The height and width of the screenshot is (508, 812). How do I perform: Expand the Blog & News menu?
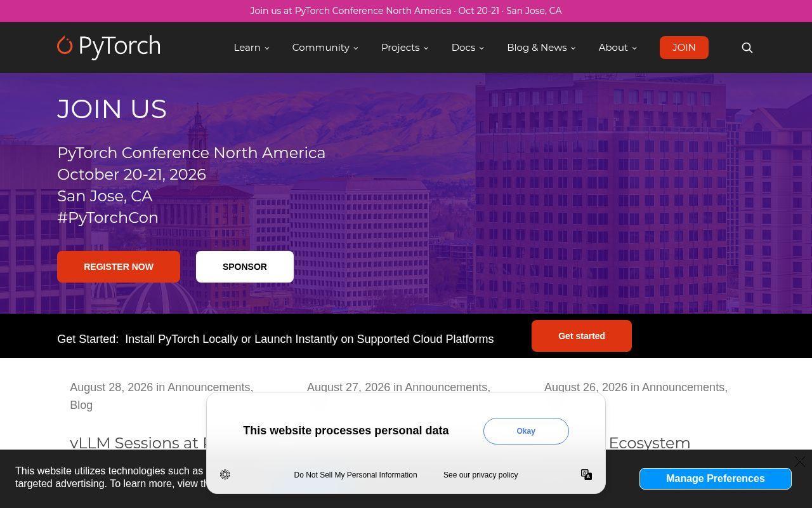coord(541,48)
